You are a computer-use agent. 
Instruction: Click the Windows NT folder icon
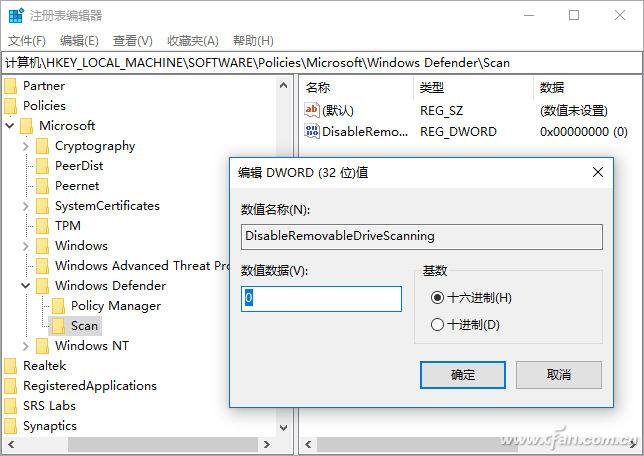(42, 346)
